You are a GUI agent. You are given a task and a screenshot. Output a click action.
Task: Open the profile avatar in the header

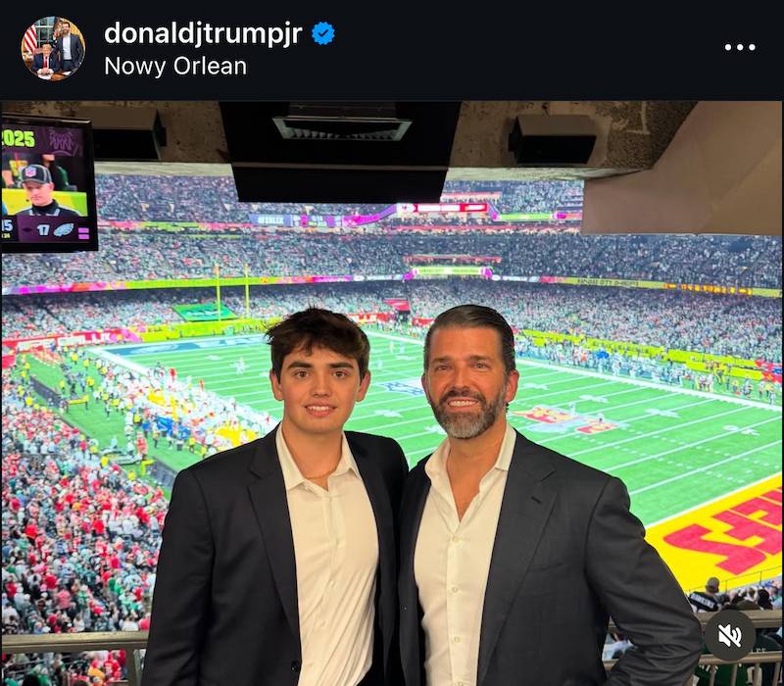(x=53, y=48)
